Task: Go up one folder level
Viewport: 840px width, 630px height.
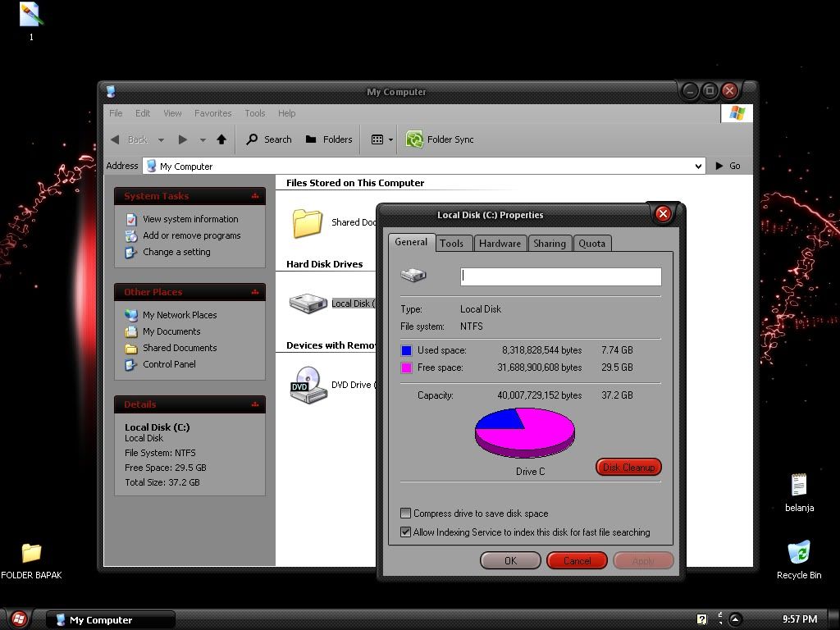Action: click(221, 139)
